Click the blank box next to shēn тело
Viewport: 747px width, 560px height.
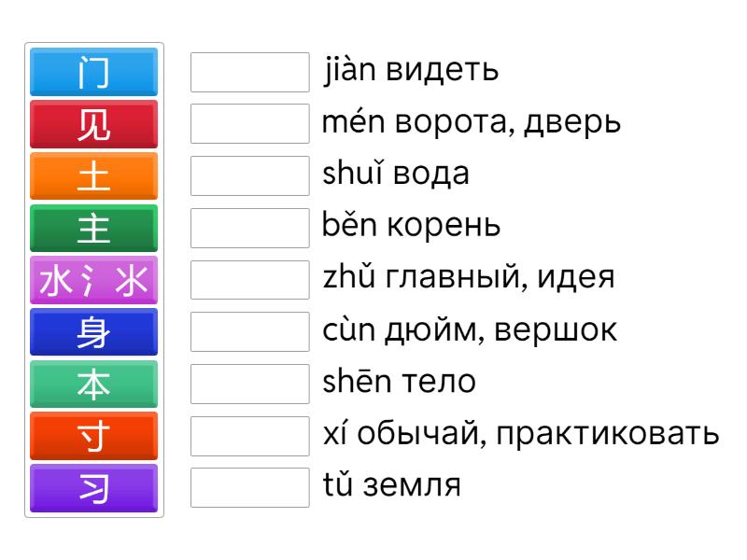click(x=249, y=384)
